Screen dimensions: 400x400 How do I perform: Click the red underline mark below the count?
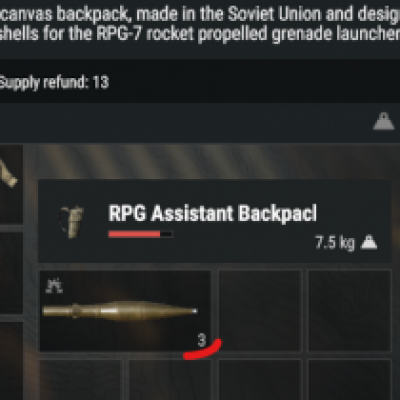click(x=202, y=350)
